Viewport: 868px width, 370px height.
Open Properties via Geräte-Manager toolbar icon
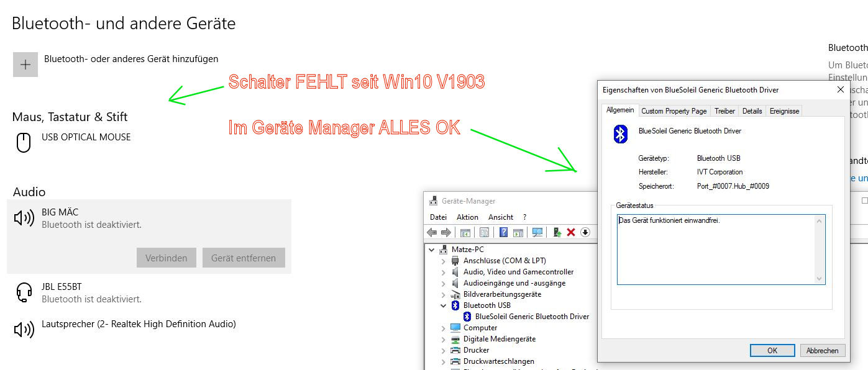[485, 232]
